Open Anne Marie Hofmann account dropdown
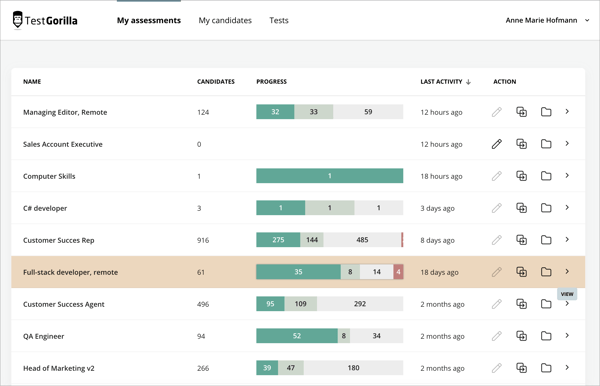This screenshot has width=600, height=386. click(547, 20)
